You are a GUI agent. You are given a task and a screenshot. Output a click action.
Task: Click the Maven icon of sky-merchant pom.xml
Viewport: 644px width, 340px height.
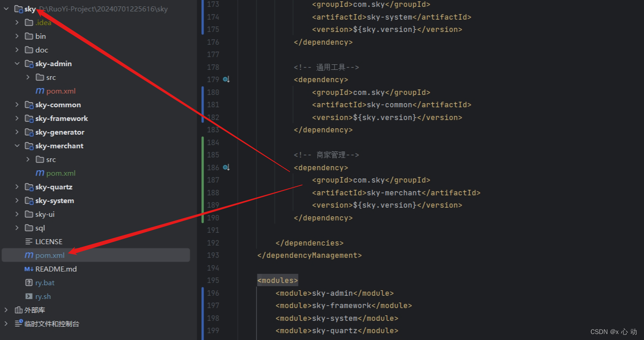pos(40,173)
